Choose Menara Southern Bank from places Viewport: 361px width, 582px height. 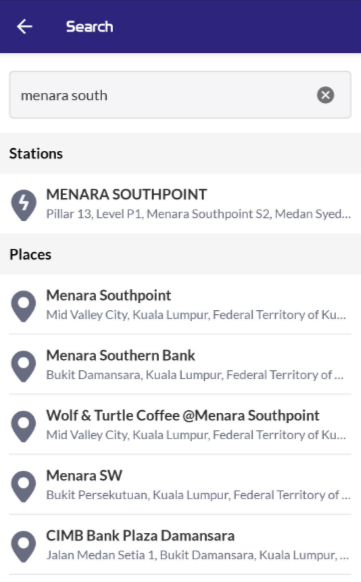(x=180, y=364)
